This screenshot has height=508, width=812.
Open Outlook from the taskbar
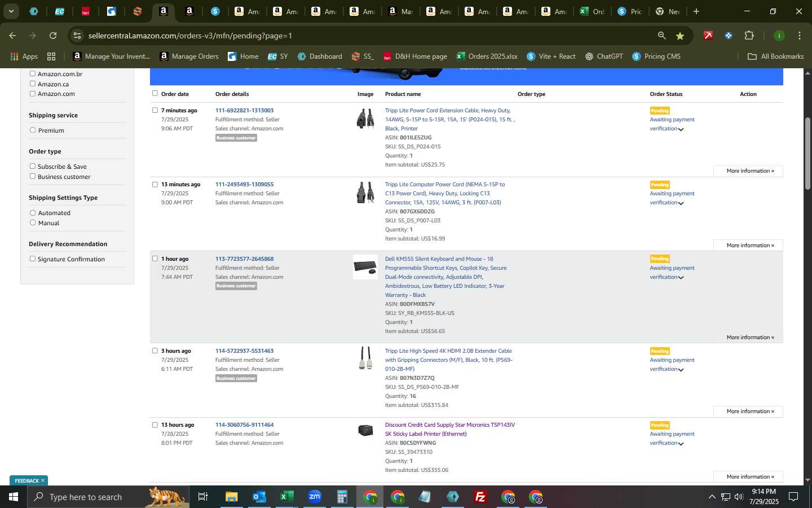point(259,497)
